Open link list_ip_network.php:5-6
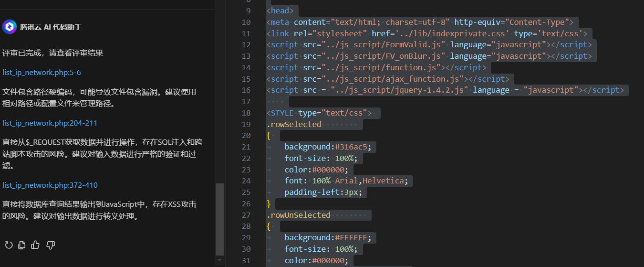Viewport: 644px width, 267px height. point(42,73)
